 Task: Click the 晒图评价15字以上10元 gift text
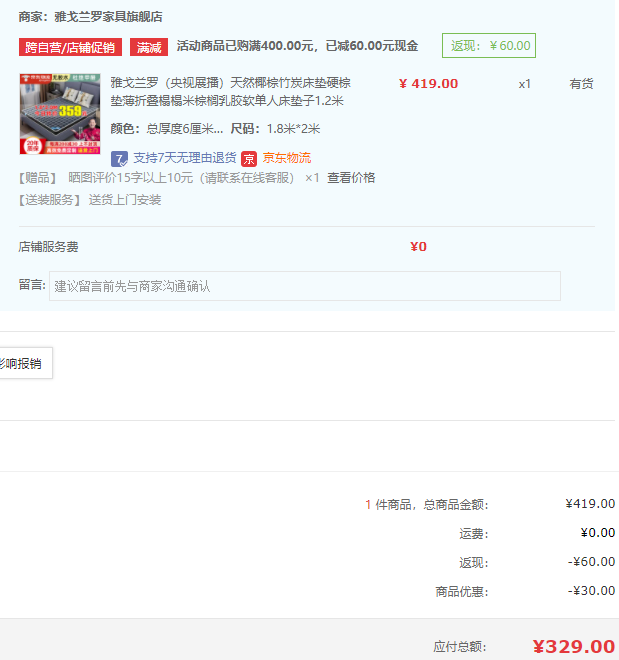pyautogui.click(x=181, y=178)
